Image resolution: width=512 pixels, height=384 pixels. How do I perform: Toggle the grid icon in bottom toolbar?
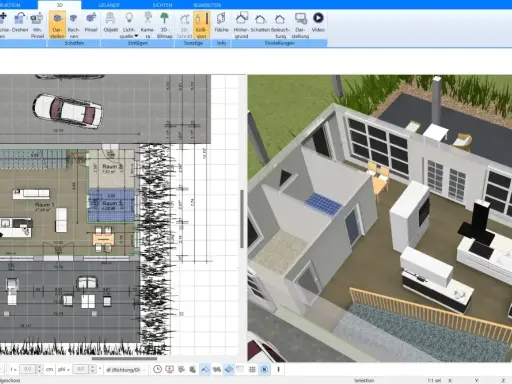point(252,369)
